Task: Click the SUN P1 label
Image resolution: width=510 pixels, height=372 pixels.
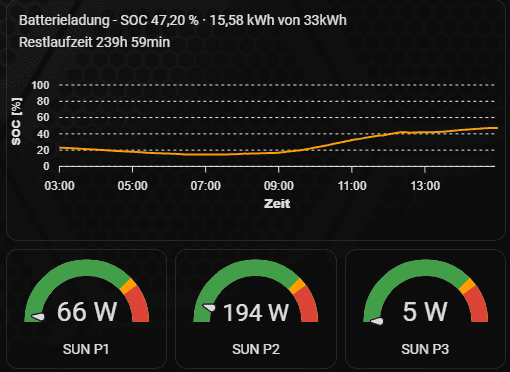Action: tap(86, 349)
